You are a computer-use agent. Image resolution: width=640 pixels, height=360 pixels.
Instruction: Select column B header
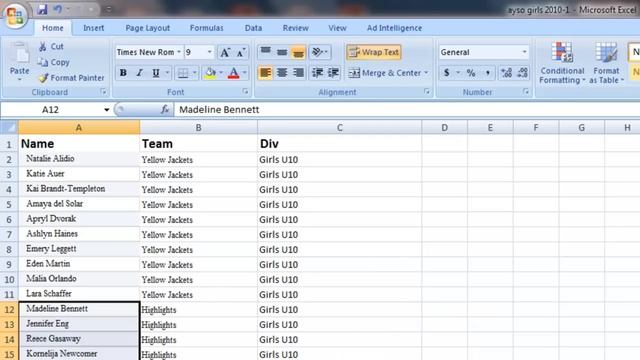tap(198, 127)
